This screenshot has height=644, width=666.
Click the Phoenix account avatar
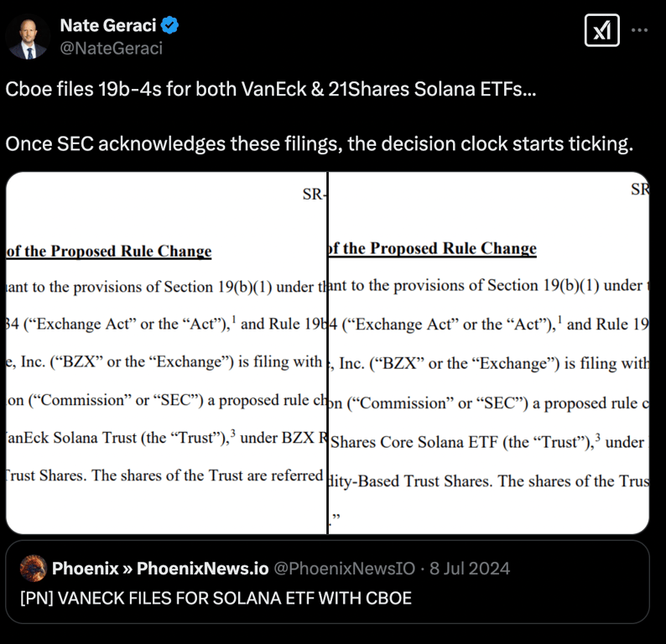(33, 569)
